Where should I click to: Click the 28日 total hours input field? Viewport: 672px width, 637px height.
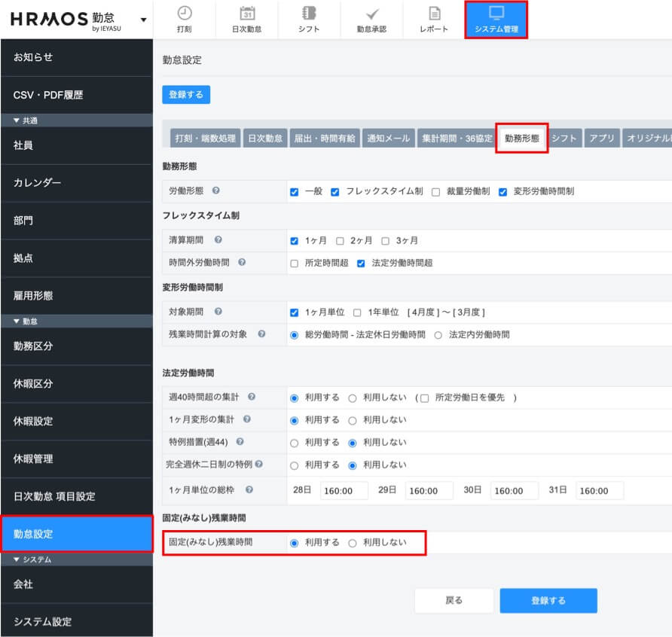pos(344,491)
